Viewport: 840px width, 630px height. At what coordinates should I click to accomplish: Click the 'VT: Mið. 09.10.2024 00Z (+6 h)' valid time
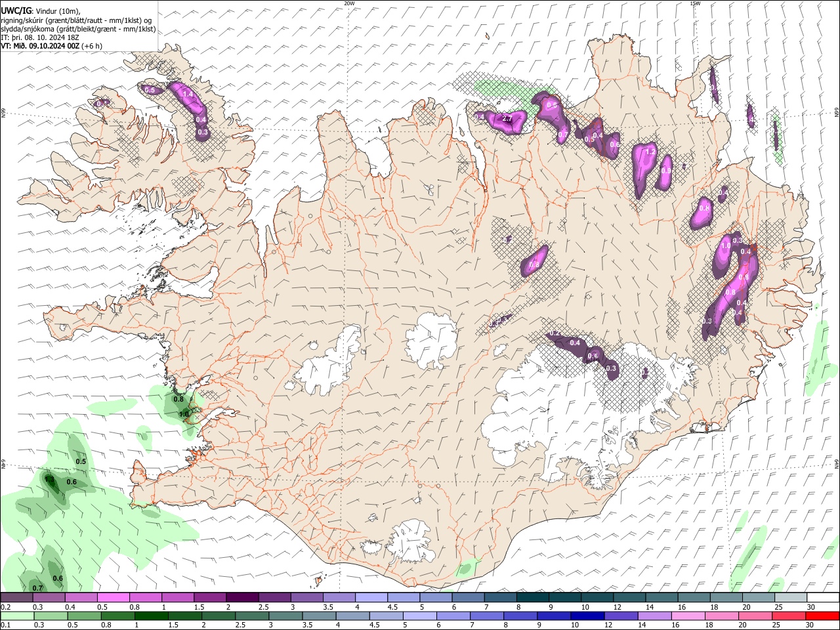point(51,46)
